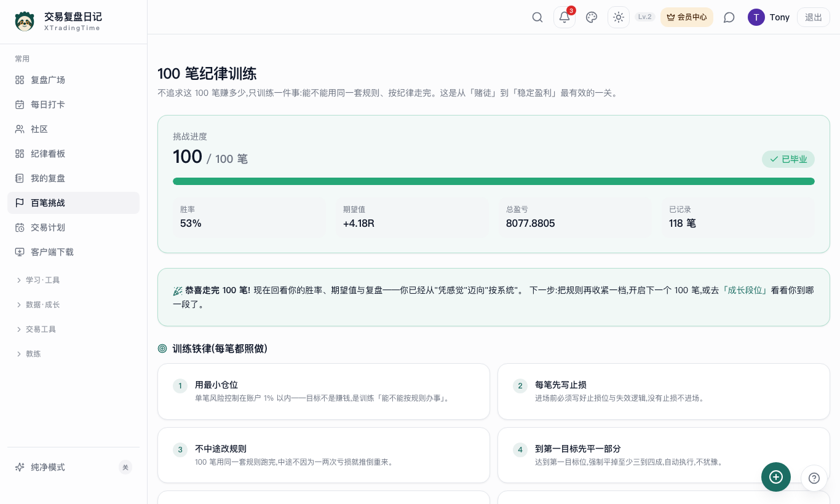
Task: Click rule card 用最小仓位
Action: pos(323,392)
